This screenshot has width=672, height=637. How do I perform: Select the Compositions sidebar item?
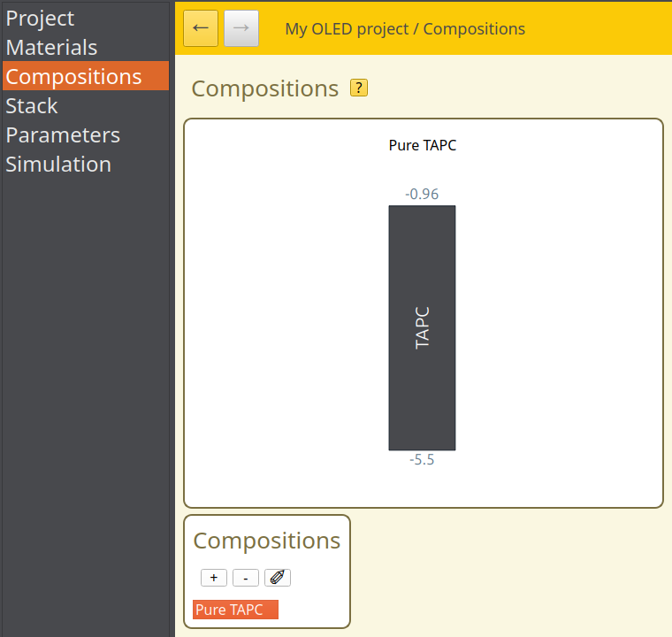73,77
